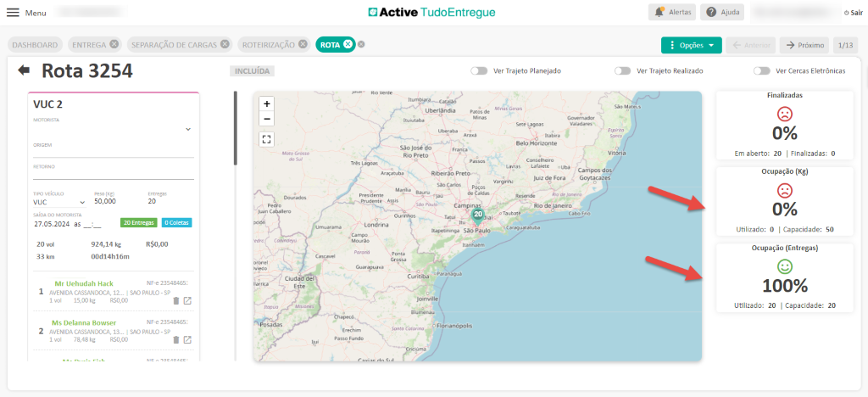The height and width of the screenshot is (397, 868).
Task: Switch to the ENTREGA tab
Action: 89,45
